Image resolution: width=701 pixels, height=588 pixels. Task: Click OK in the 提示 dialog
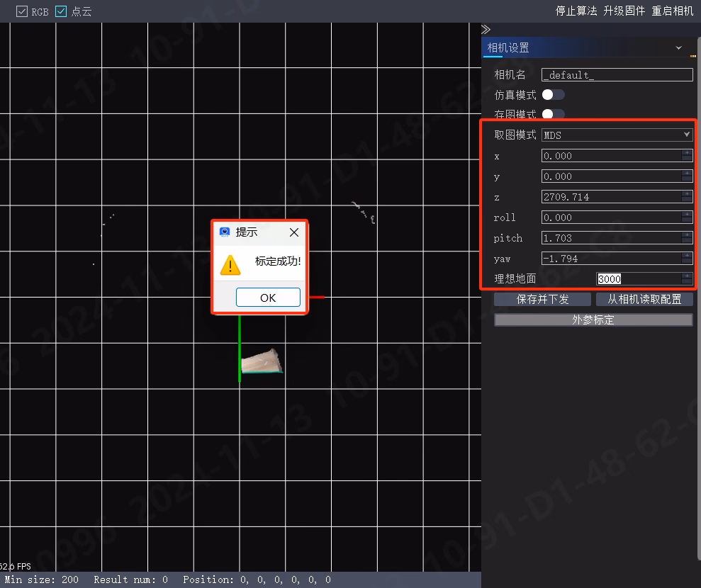pos(268,298)
